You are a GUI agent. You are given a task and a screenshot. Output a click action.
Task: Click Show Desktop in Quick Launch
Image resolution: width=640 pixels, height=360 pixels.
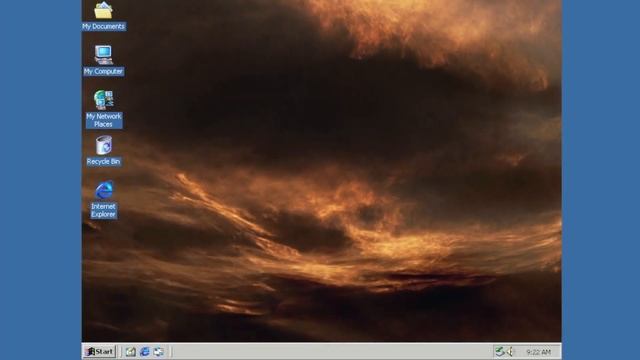tap(131, 351)
